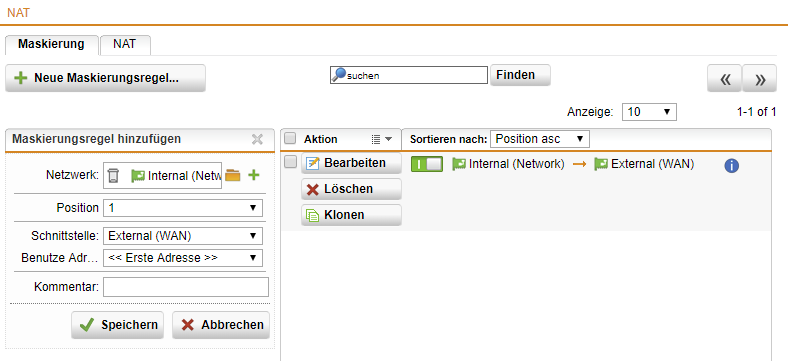Click the blue info icon on rule
This screenshot has height=361, width=788.
pyautogui.click(x=731, y=166)
